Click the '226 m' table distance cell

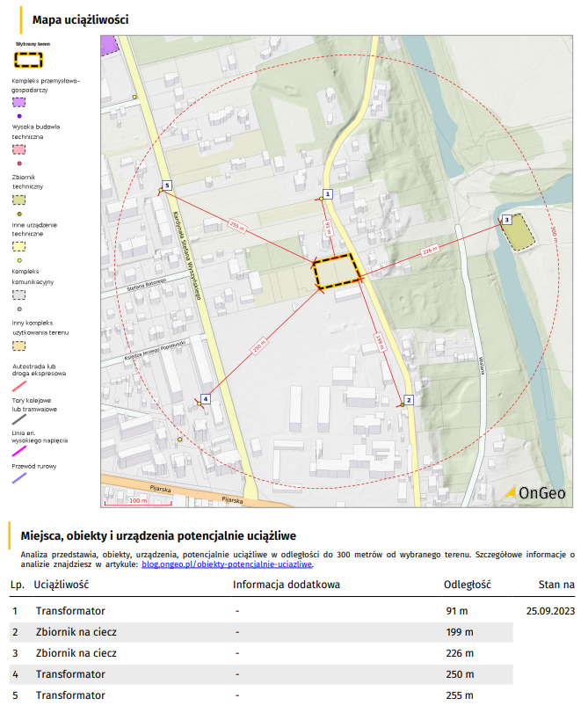click(460, 653)
